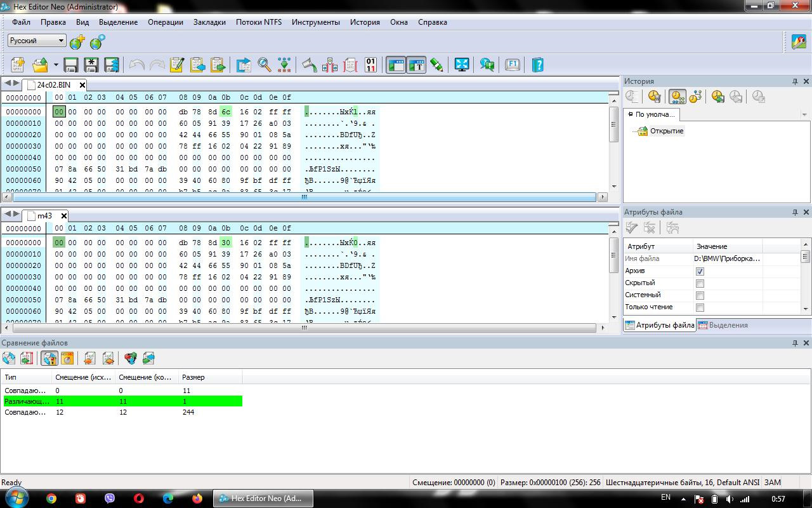Click the Save As icon with asterisk
812x508 pixels.
tap(91, 65)
